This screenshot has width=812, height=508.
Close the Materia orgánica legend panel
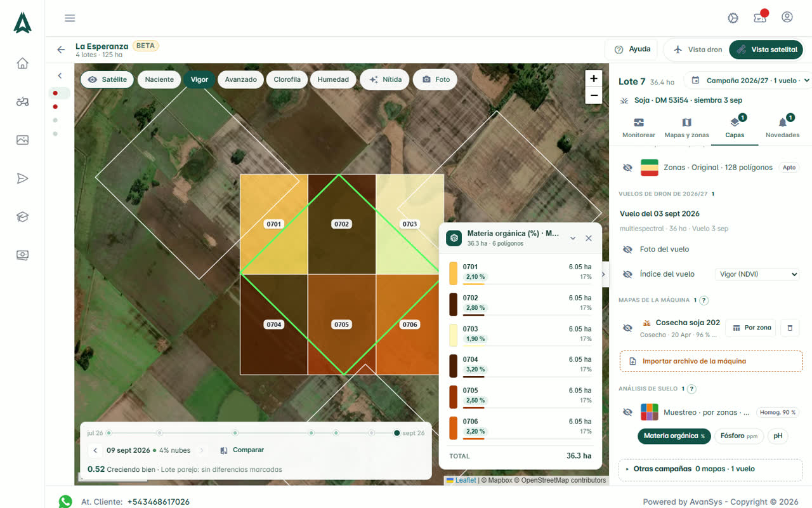click(589, 238)
